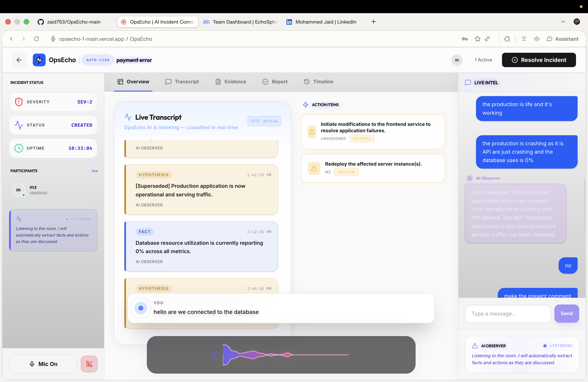Click the mz participant avatar
The image size is (588, 382).
pyautogui.click(x=18, y=190)
